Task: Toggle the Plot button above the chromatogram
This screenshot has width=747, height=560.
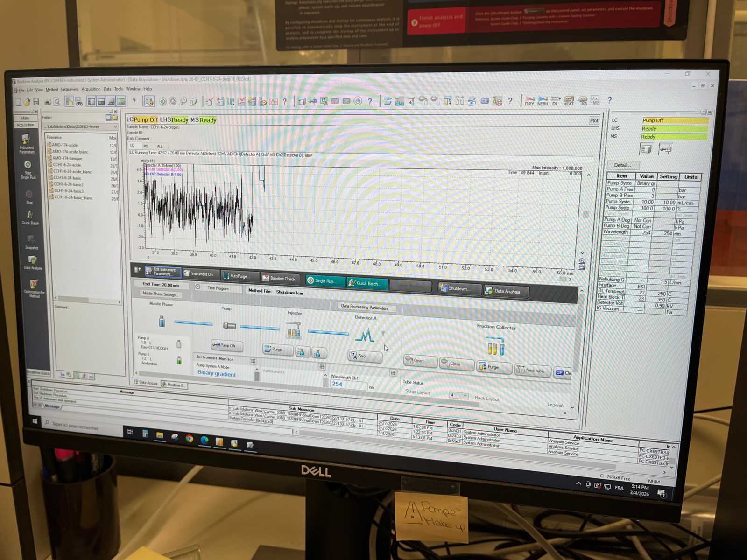Action: 593,120
